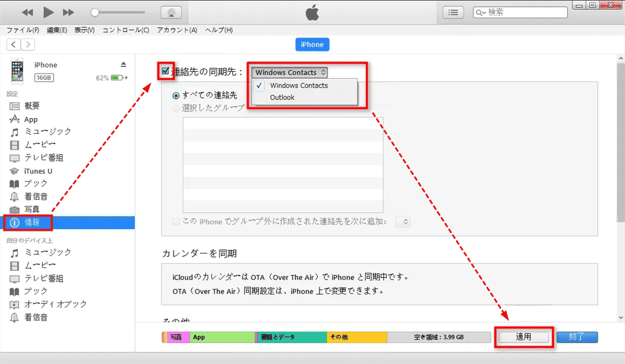Open the アカウント(A) menu

[177, 30]
